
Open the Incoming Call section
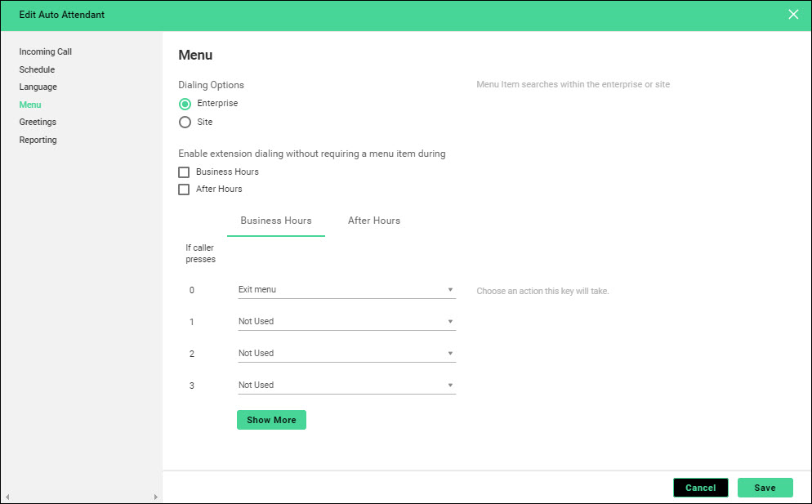[x=46, y=52]
